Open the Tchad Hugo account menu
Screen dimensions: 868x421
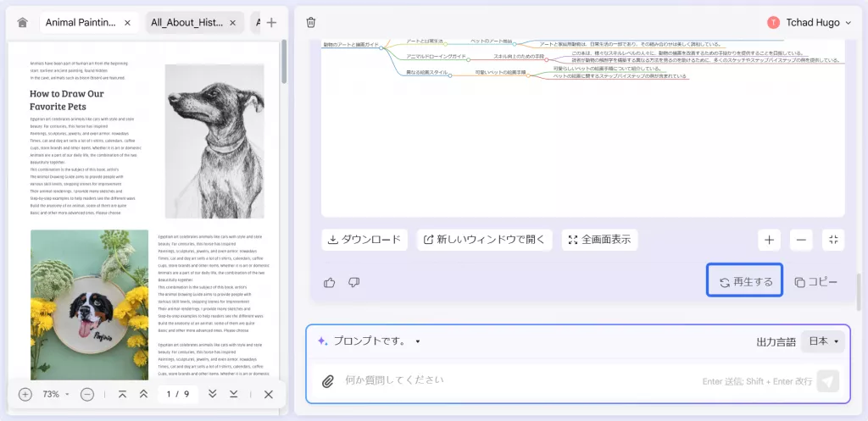[809, 23]
